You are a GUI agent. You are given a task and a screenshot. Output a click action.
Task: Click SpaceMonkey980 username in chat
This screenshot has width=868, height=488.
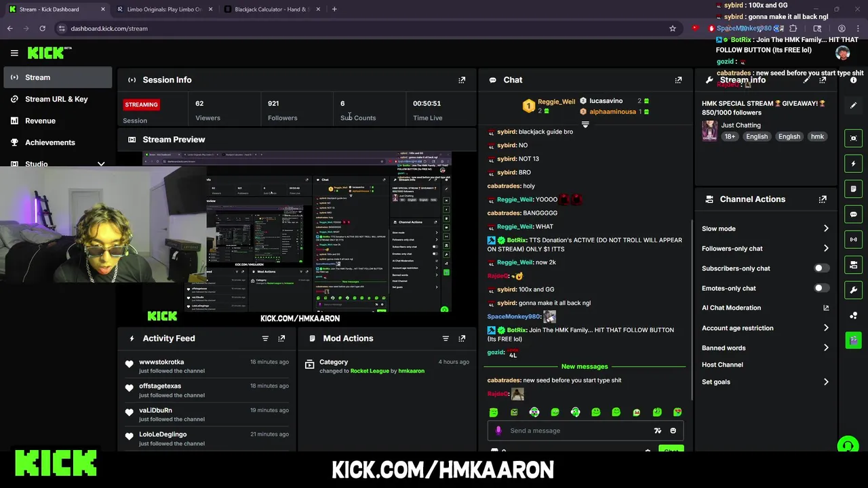513,317
